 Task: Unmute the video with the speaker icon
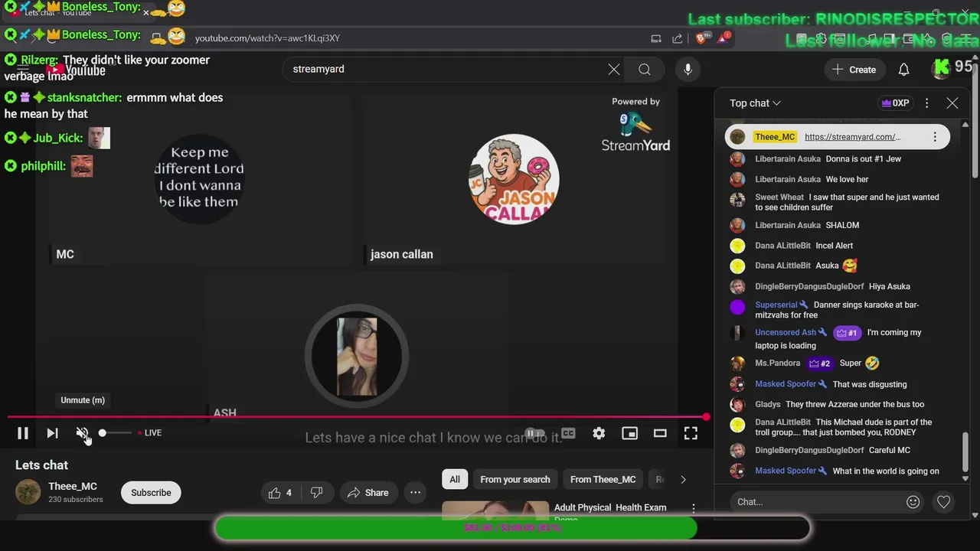click(82, 433)
